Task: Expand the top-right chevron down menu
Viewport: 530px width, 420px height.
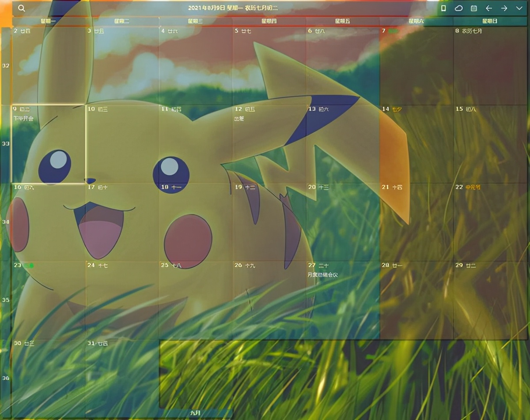Action: click(x=519, y=8)
